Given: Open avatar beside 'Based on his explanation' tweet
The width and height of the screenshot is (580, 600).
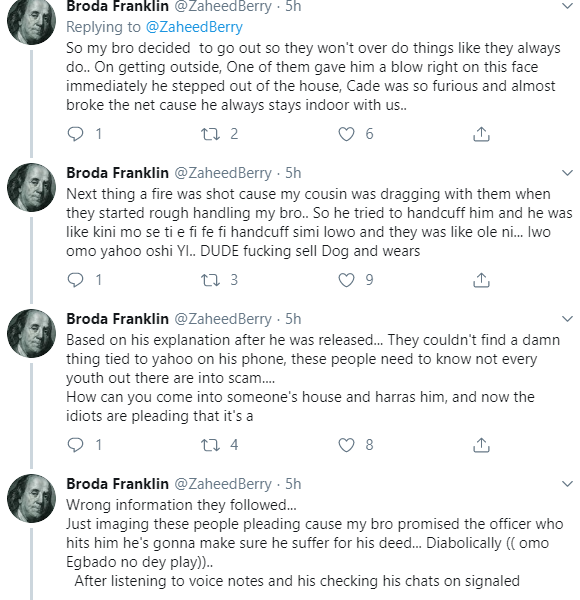Looking at the screenshot, I should (31, 333).
